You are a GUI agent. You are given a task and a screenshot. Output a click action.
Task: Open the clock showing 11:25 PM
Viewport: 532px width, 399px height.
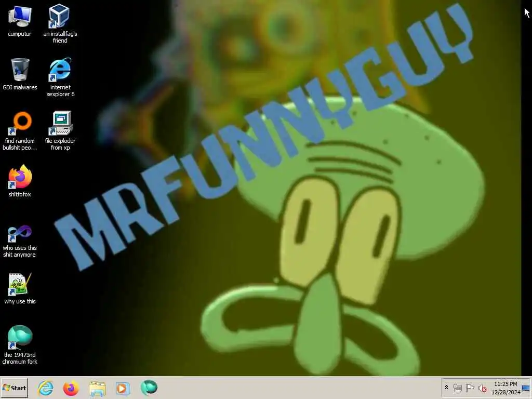pyautogui.click(x=506, y=388)
